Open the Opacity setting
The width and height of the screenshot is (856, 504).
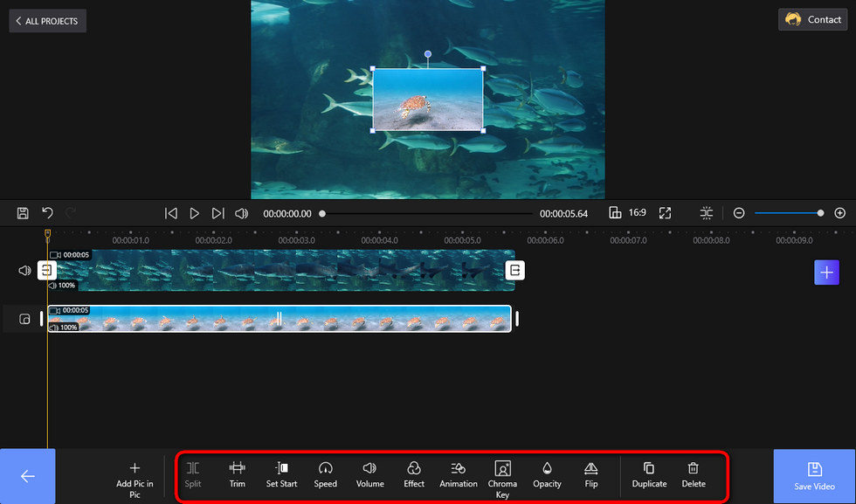(547, 474)
